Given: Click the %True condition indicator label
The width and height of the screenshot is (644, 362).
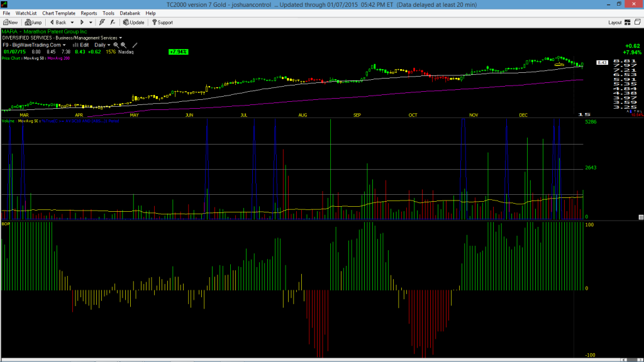Looking at the screenshot, I should coord(80,121).
